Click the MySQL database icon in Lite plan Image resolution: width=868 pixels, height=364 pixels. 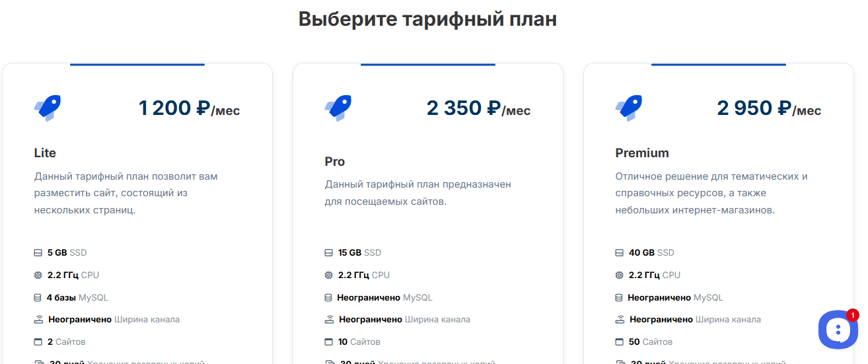pyautogui.click(x=38, y=298)
